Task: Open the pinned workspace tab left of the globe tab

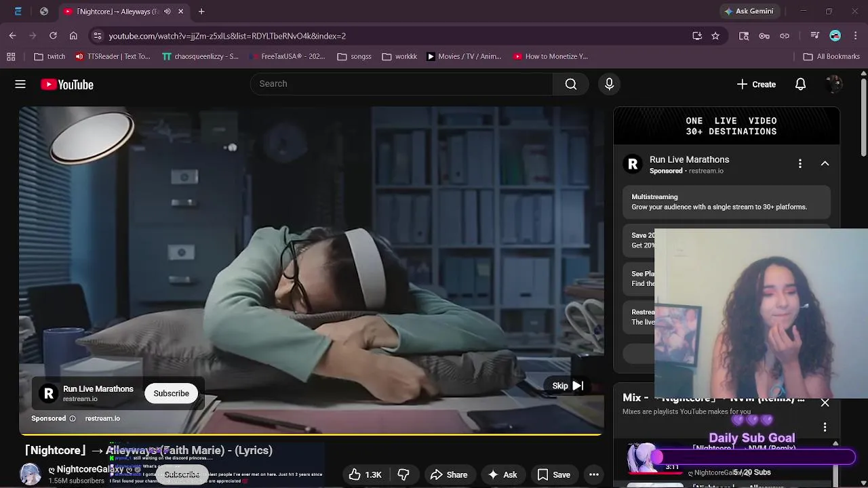Action: click(x=18, y=12)
